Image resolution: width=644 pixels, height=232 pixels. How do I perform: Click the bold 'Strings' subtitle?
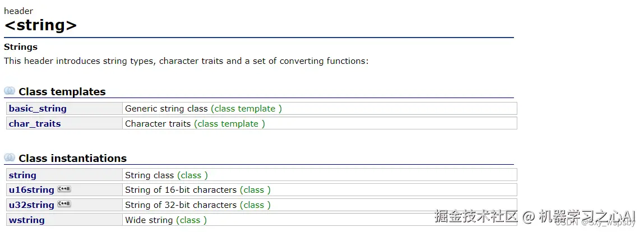click(x=21, y=47)
